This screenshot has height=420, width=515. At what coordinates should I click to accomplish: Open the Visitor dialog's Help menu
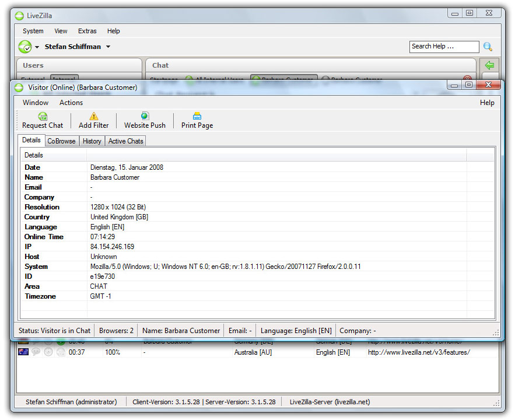coord(487,103)
